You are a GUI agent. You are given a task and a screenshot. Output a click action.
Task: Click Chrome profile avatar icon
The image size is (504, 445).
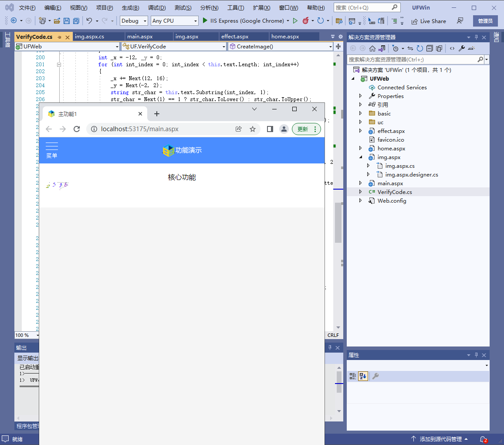click(284, 129)
